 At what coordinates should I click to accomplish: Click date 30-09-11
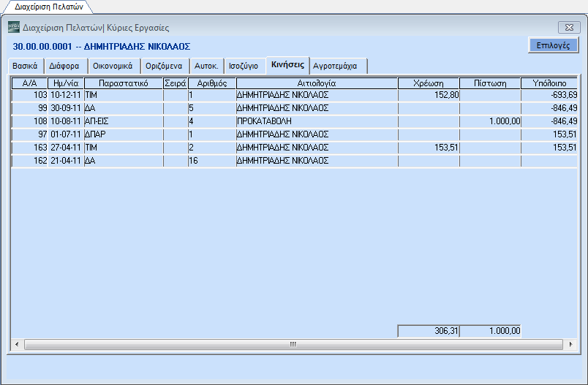(x=66, y=108)
